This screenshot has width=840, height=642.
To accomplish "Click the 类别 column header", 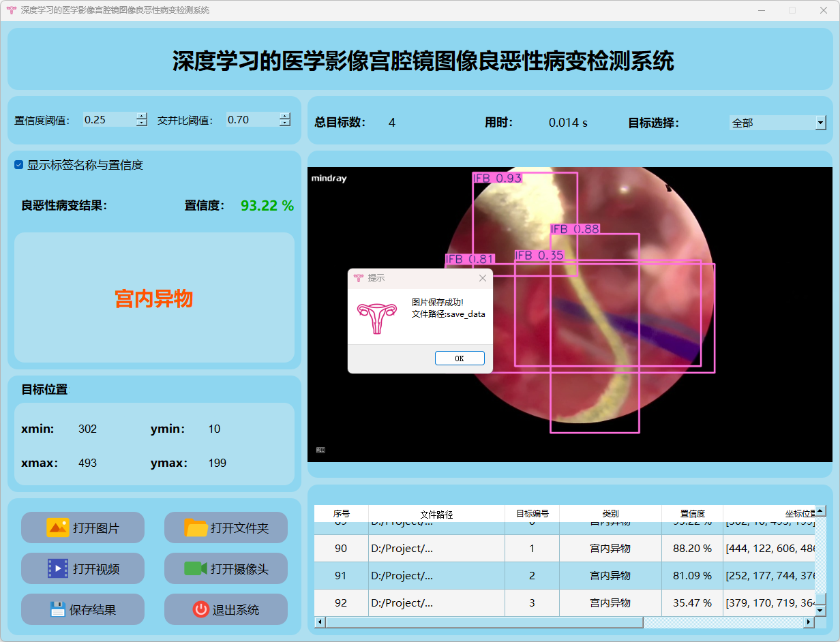I will [610, 514].
